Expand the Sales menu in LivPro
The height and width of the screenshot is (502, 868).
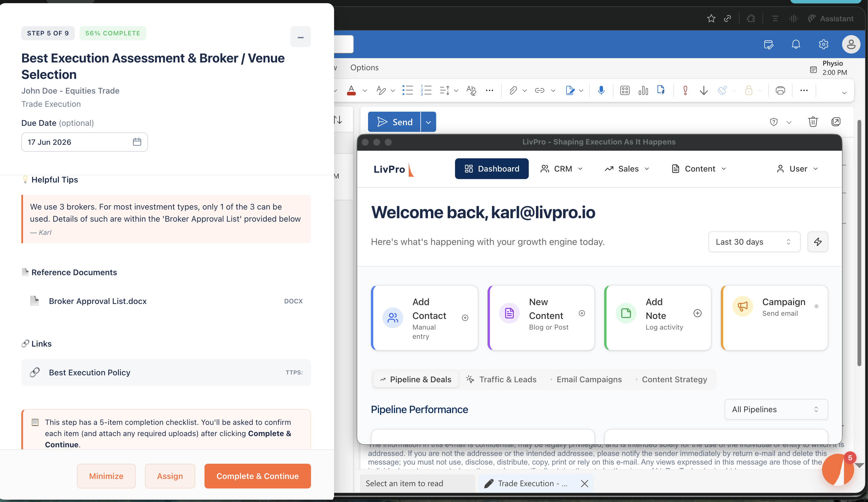pyautogui.click(x=627, y=169)
